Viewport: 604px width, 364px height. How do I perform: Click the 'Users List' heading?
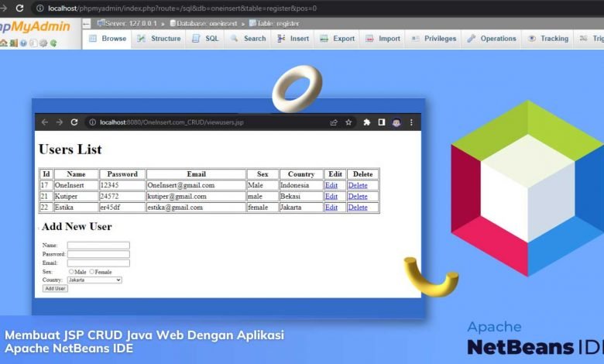coord(70,149)
